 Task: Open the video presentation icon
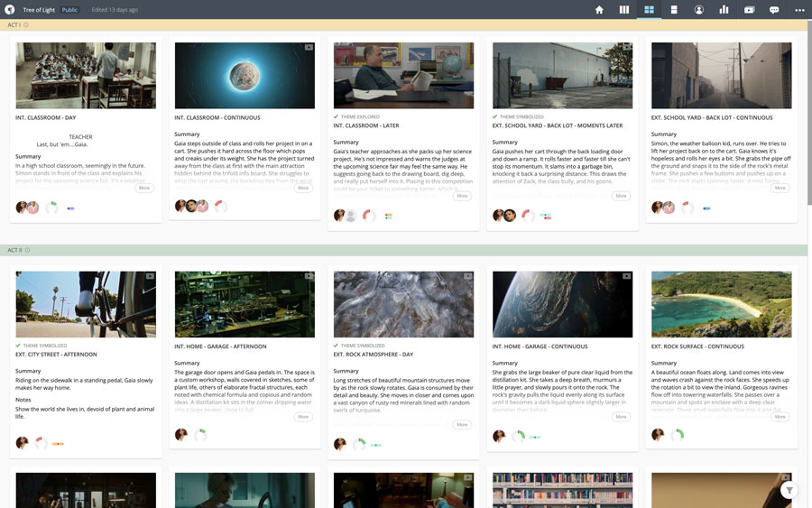click(x=749, y=9)
